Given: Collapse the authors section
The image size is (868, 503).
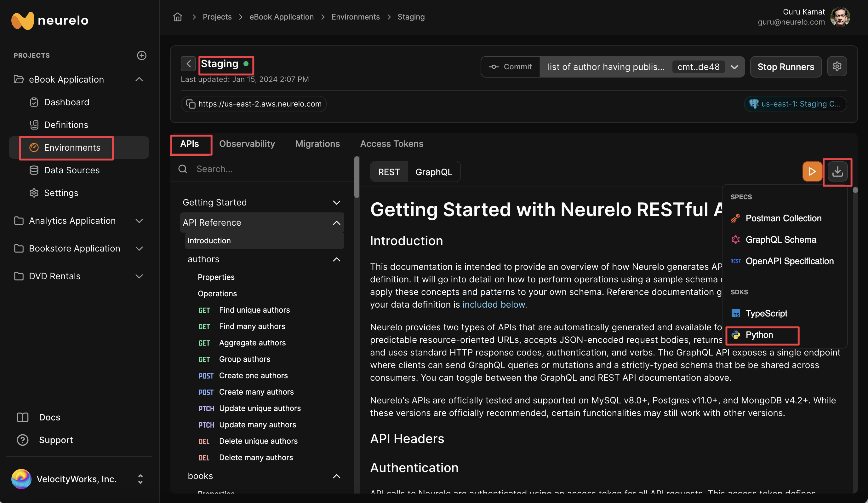Looking at the screenshot, I should [x=336, y=259].
